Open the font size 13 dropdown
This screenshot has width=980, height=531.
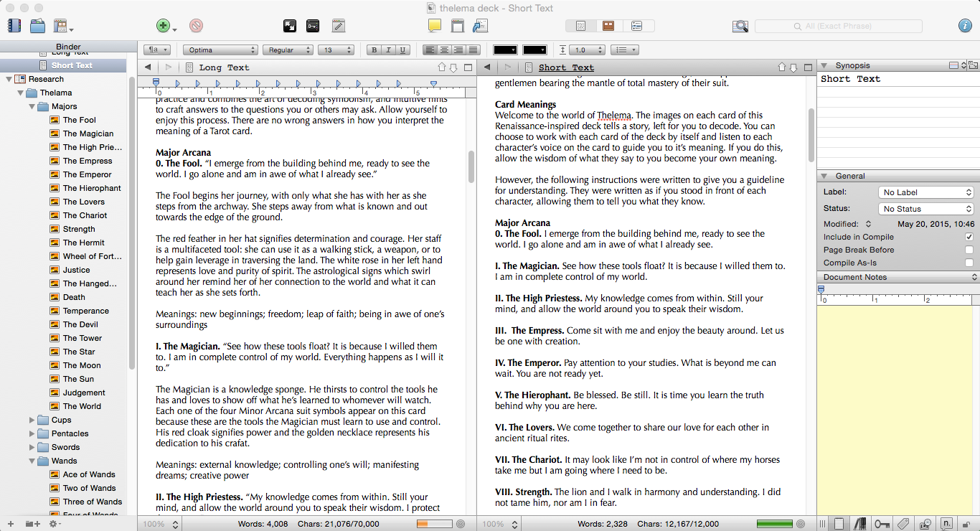point(336,50)
